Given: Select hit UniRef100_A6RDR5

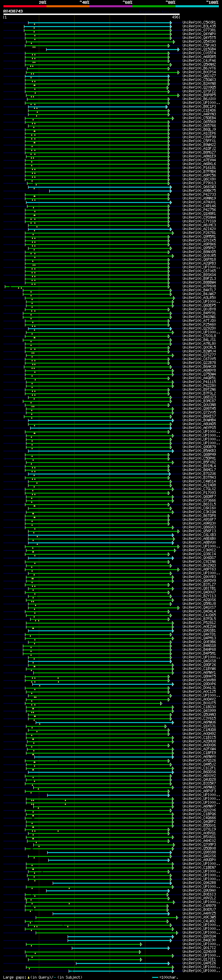Looking at the screenshot, I should [x=199, y=57].
